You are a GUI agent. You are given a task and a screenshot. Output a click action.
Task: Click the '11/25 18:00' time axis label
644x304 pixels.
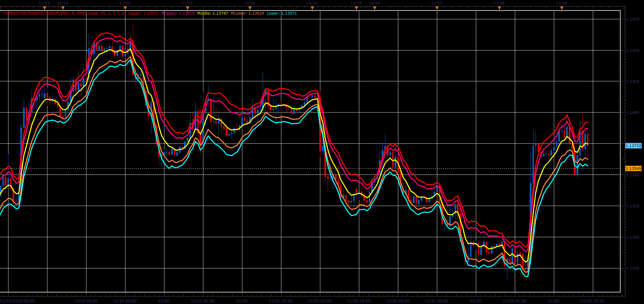tap(359, 301)
